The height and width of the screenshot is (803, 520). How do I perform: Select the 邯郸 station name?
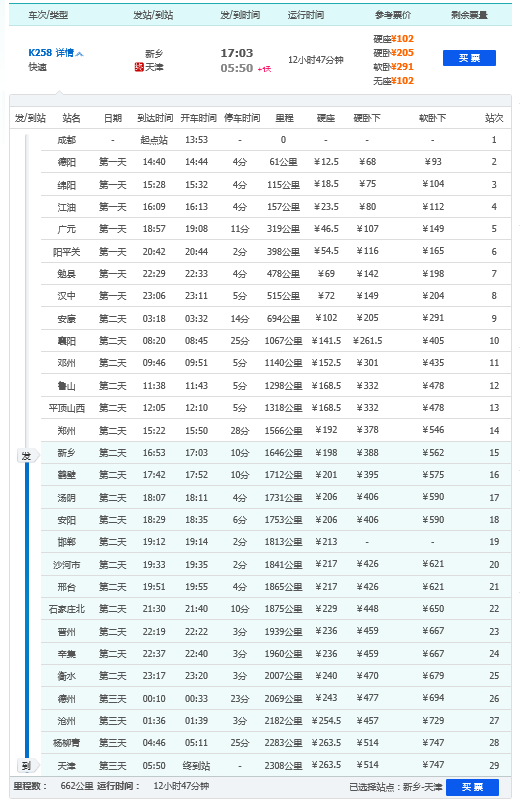[67, 542]
